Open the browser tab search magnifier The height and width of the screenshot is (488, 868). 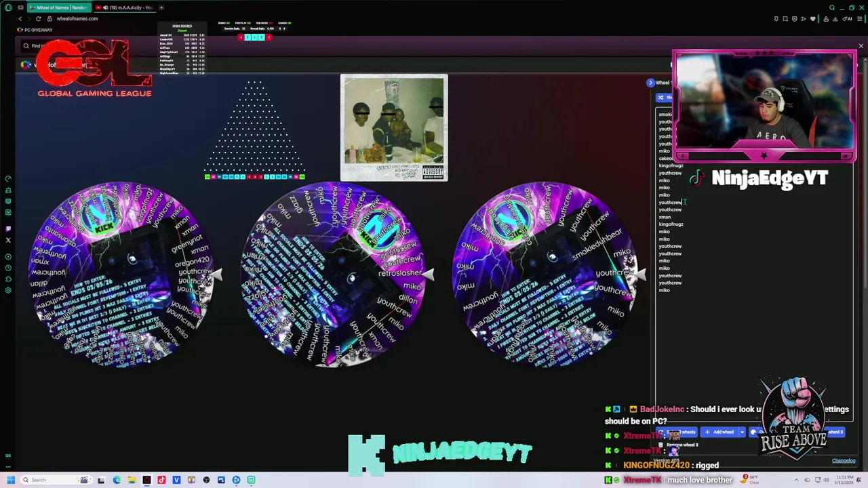coord(832,7)
